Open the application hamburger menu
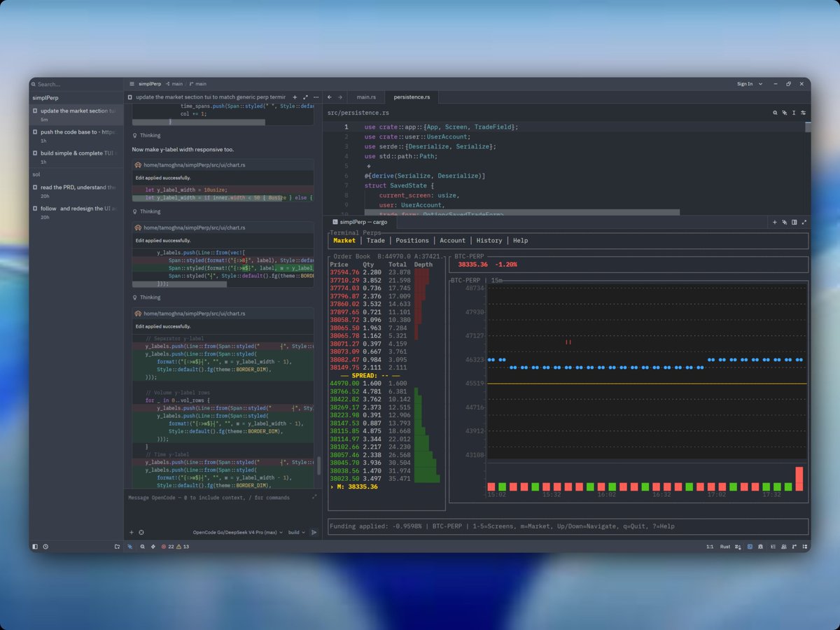This screenshot has height=630, width=840. pyautogui.click(x=132, y=84)
